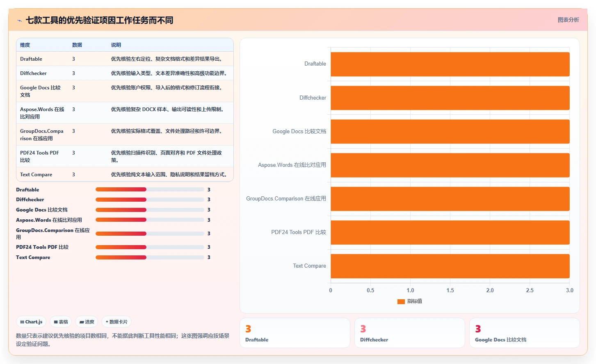Screen dimensions: 596x364
Task: Open the Diffchecker summary card
Action: (x=410, y=333)
